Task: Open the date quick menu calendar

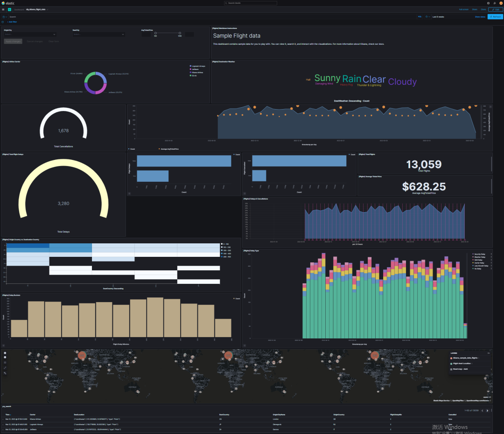Action: (427, 17)
